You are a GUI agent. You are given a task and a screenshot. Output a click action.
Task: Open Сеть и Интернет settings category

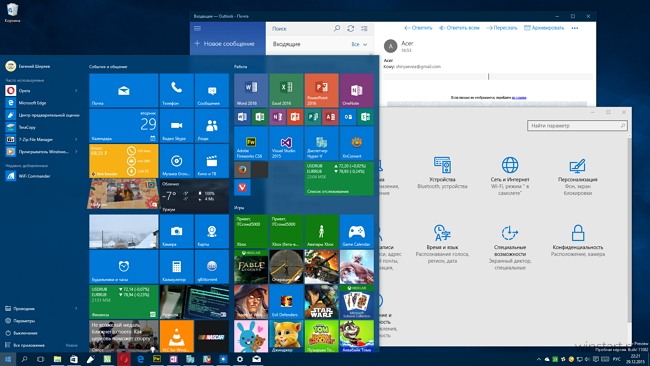coord(510,176)
